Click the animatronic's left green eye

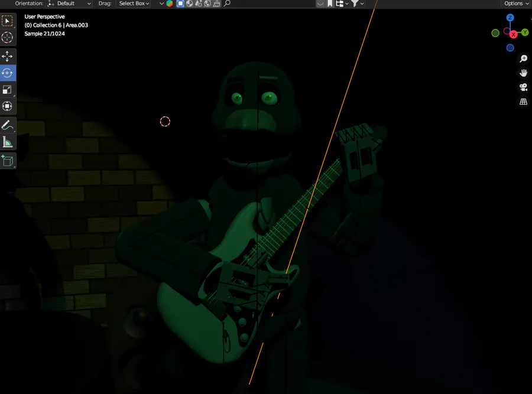(x=237, y=98)
